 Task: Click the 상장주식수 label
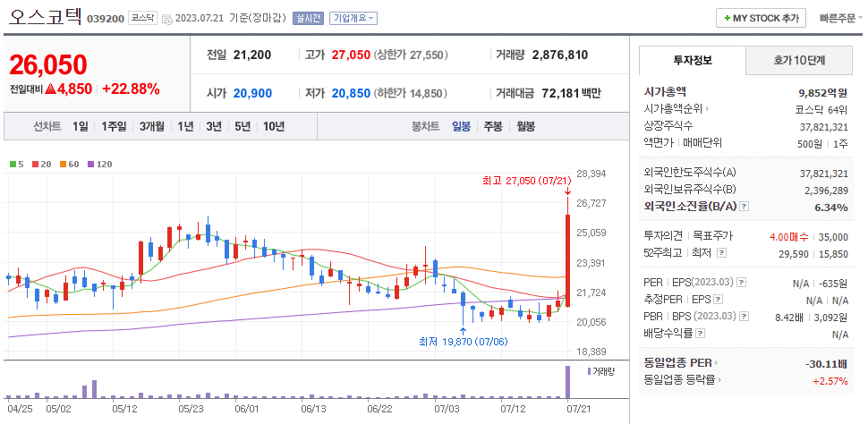(668, 125)
